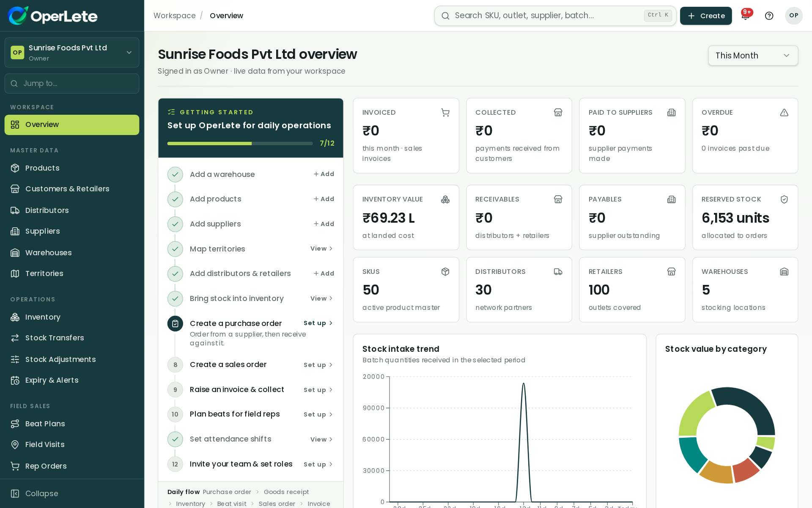Click the cube icon on SKUs card
Viewport: 812px width, 508px height.
[445, 272]
